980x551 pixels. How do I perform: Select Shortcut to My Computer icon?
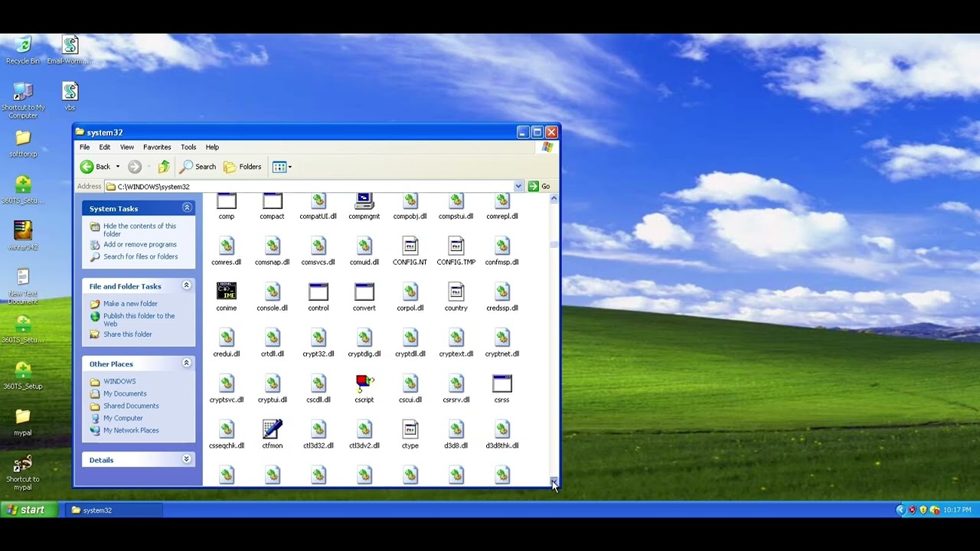point(23,101)
